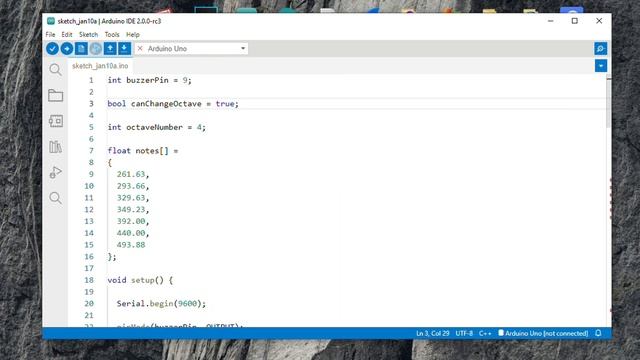The image size is (640, 360).
Task: Open the Boards Manager sidebar icon
Action: 56,121
